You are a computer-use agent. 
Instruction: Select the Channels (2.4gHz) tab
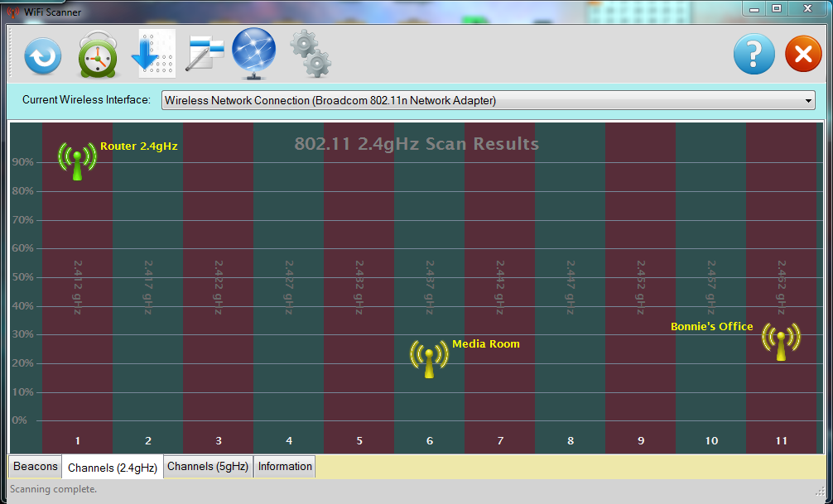pos(113,468)
